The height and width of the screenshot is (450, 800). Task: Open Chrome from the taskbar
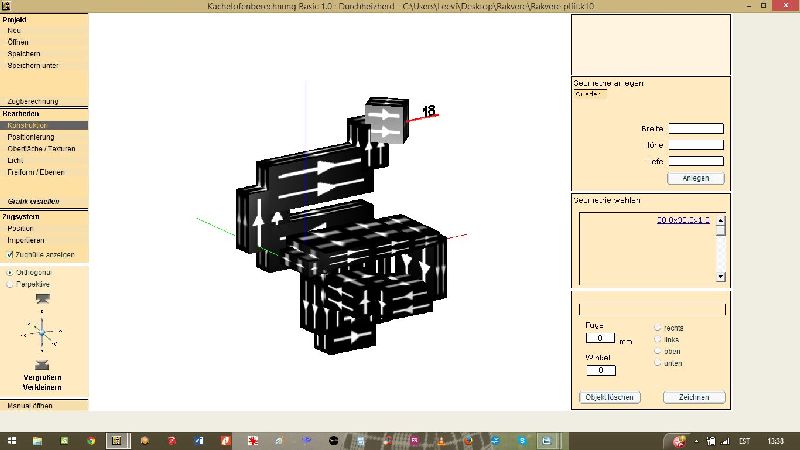(x=91, y=440)
